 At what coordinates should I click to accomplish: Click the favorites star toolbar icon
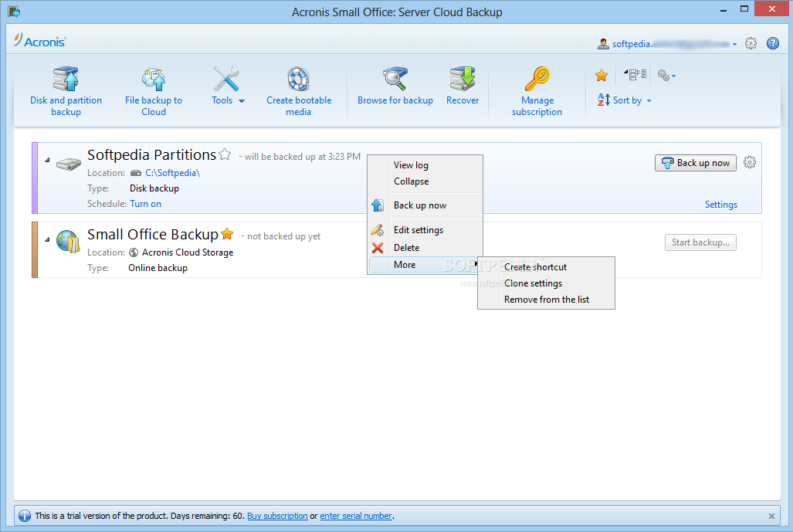[602, 76]
